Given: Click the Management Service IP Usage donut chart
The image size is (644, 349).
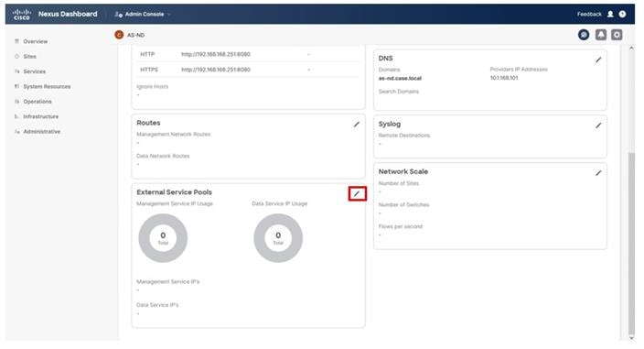Looking at the screenshot, I should pos(163,238).
